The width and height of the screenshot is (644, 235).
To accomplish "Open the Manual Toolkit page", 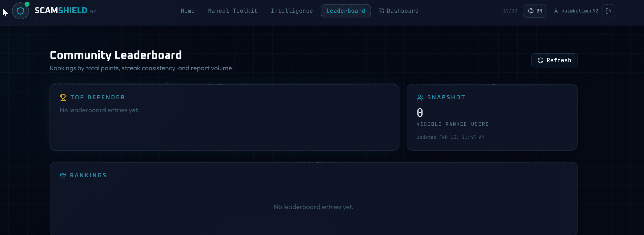I will point(233,11).
